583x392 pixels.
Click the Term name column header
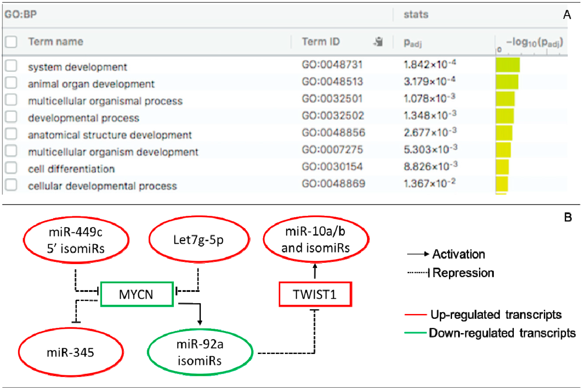56,41
